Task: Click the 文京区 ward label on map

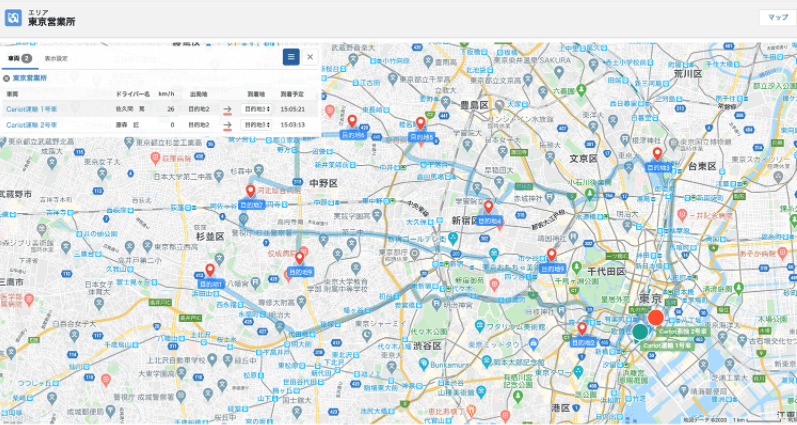Action: click(582, 159)
